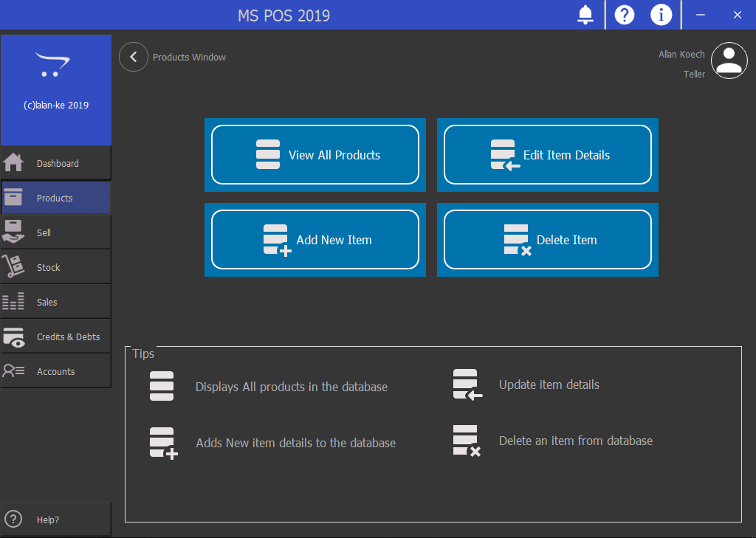Click the Teller user label
The image size is (756, 538).
point(694,74)
